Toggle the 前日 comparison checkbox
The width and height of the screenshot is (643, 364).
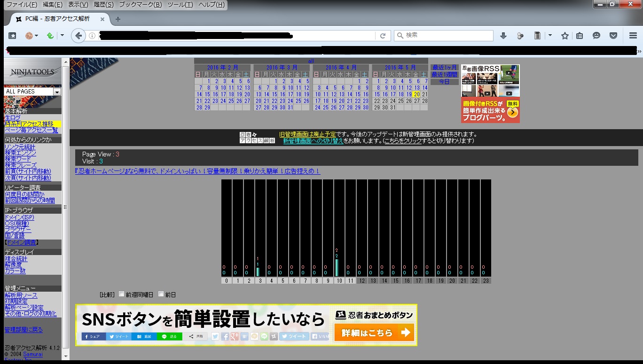coord(161,294)
